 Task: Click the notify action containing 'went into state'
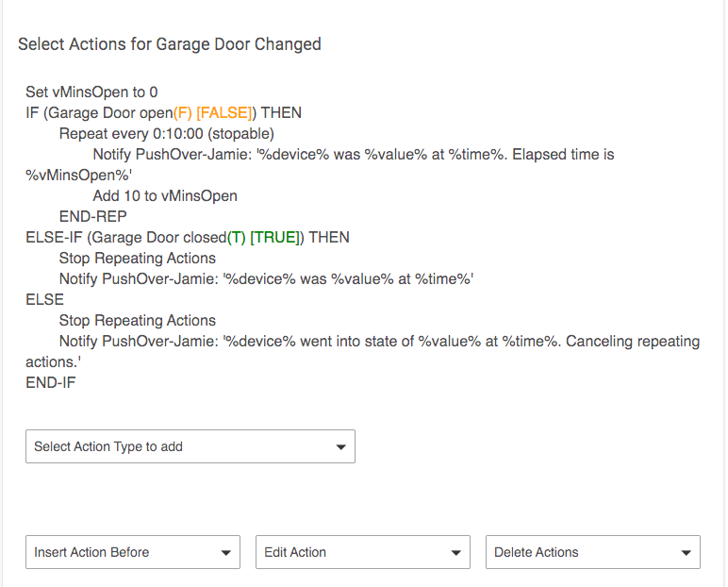click(x=377, y=342)
